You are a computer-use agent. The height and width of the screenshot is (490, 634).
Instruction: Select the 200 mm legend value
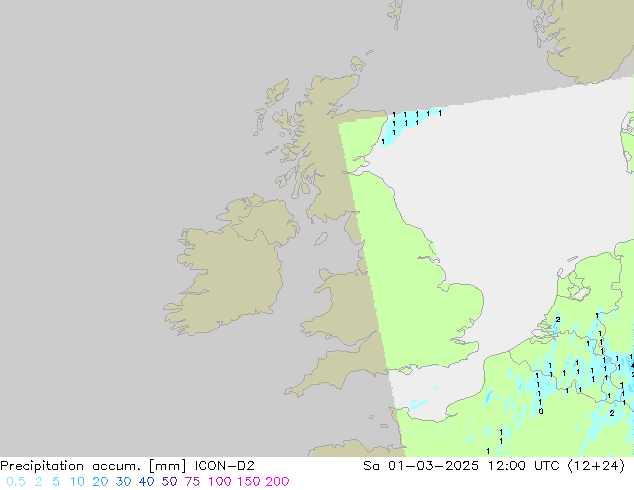(277, 482)
